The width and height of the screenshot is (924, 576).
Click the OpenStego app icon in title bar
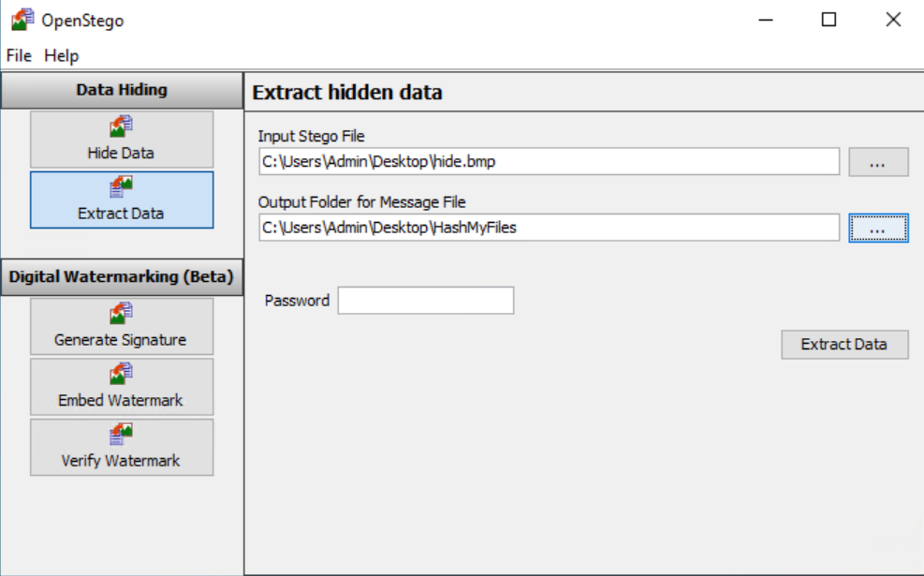[x=22, y=20]
